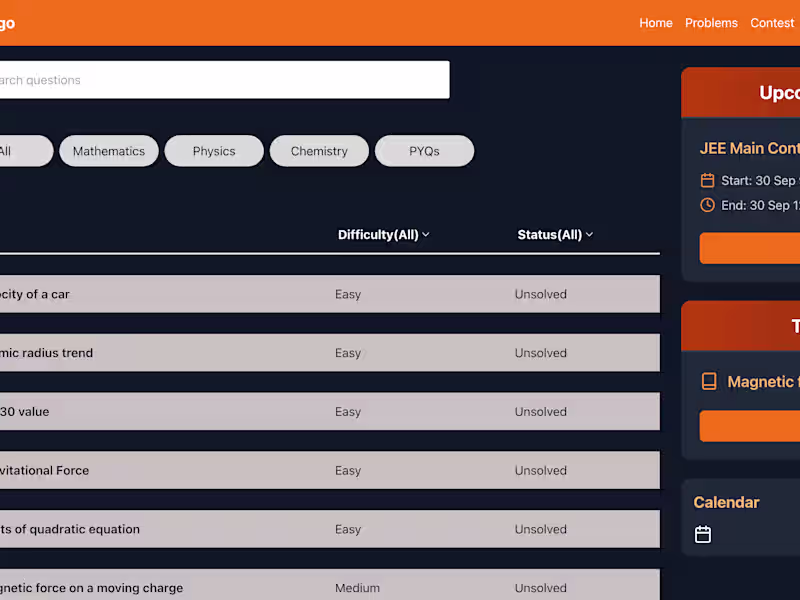Image resolution: width=800 pixels, height=600 pixels.
Task: Click Easy in the 30 value row
Action: pos(348,412)
